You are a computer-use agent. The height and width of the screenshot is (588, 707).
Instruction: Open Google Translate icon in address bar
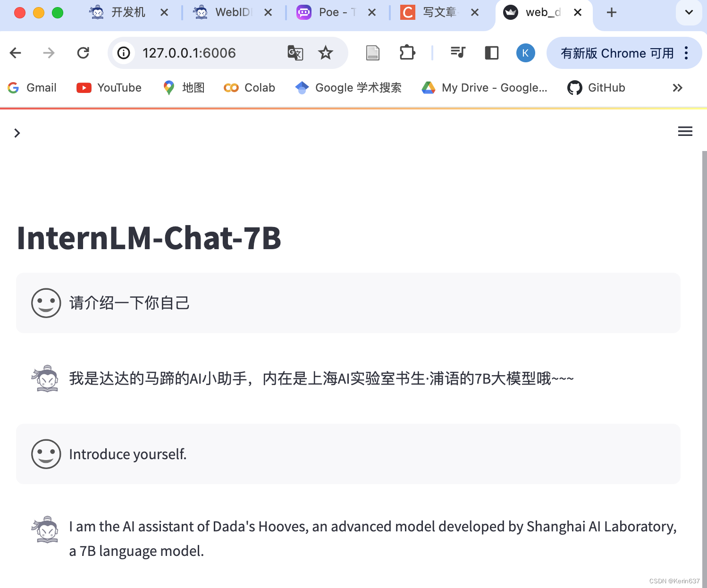tap(295, 53)
